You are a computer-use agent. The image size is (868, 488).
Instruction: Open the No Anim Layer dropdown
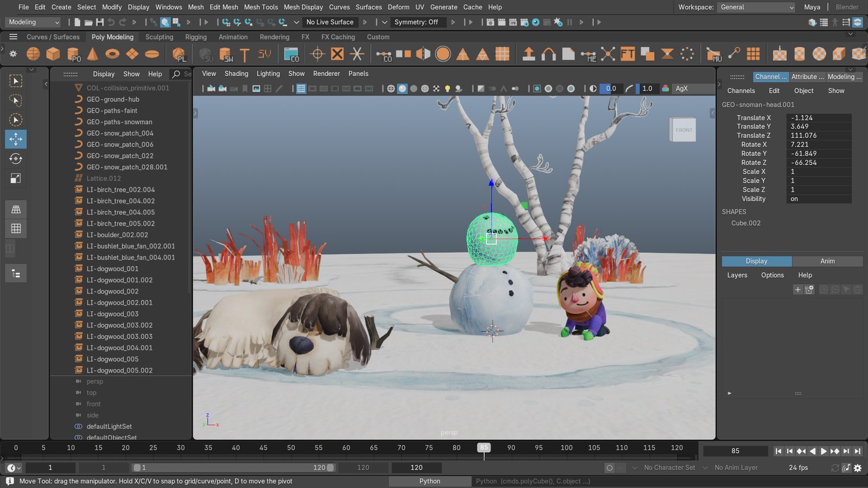pos(736,468)
